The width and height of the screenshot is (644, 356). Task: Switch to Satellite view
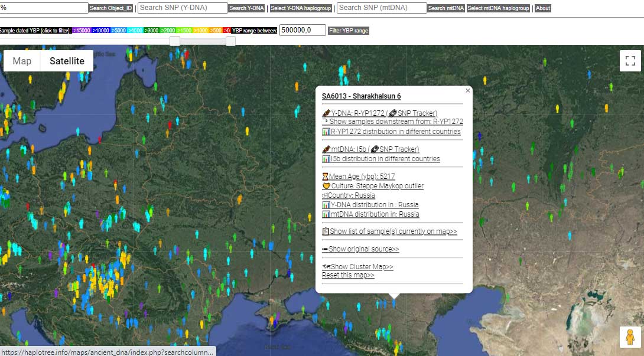pyautogui.click(x=67, y=61)
